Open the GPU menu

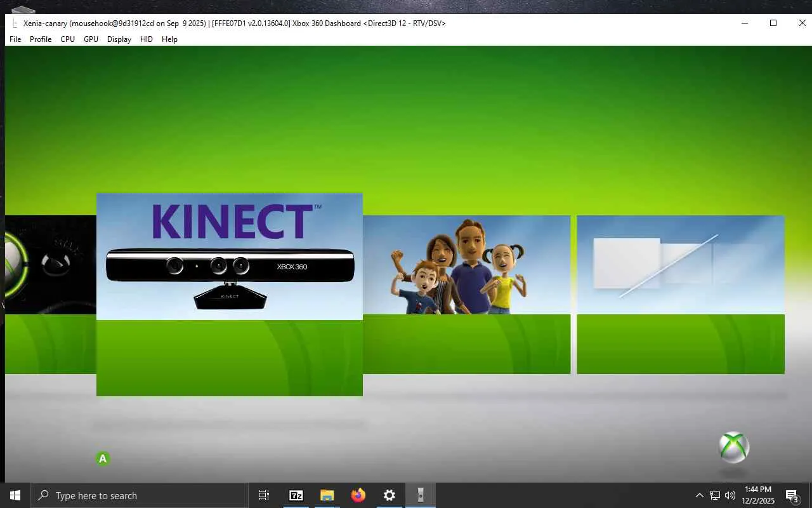91,39
